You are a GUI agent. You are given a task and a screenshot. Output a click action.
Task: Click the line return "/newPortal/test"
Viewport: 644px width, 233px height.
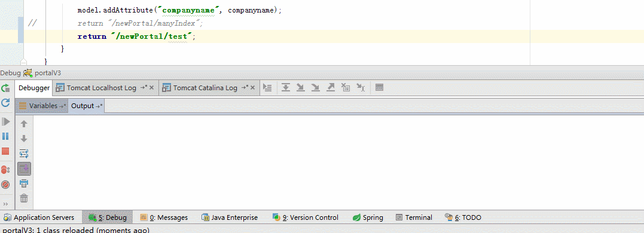[137, 36]
